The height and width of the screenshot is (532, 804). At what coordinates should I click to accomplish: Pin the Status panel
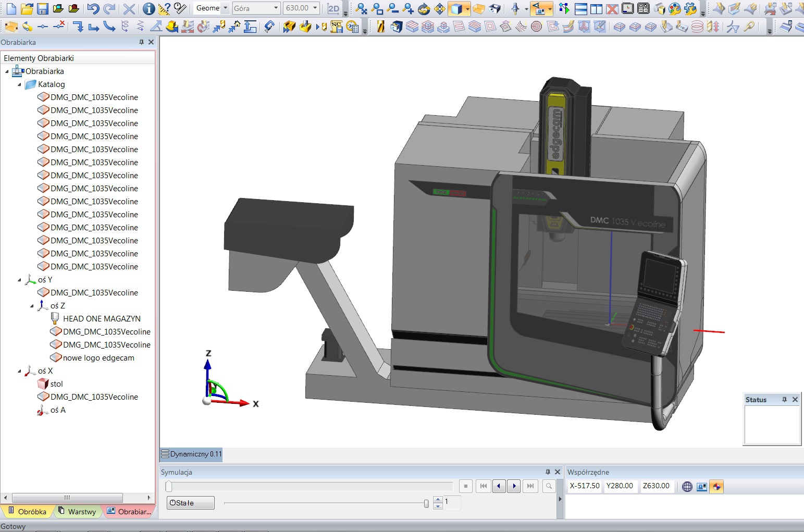point(784,400)
